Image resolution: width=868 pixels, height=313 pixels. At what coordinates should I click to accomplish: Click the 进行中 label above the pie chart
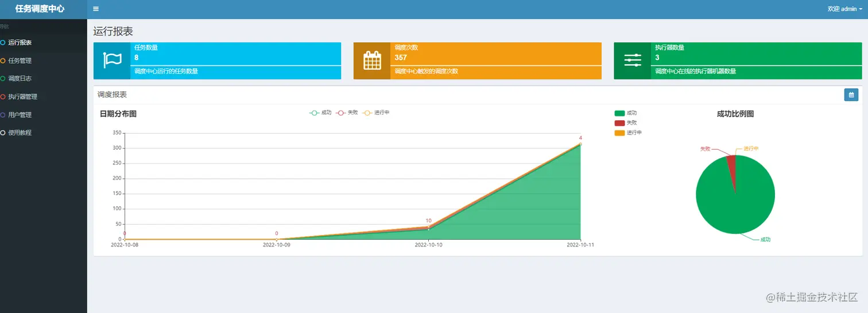click(x=751, y=148)
